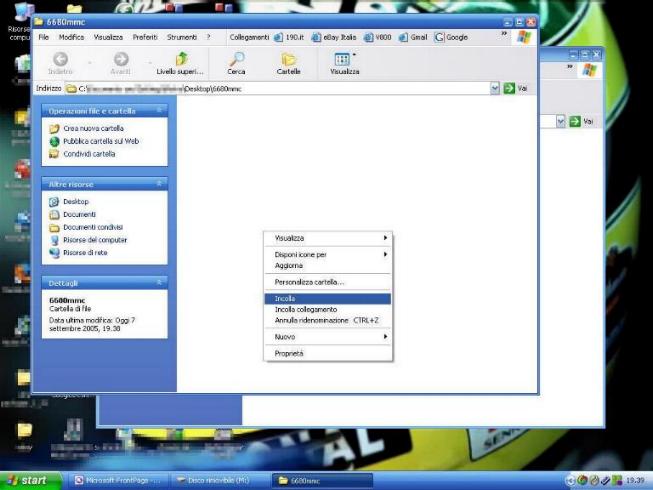Collapse the Altre risorse panel
The width and height of the screenshot is (653, 490).
pyautogui.click(x=159, y=184)
